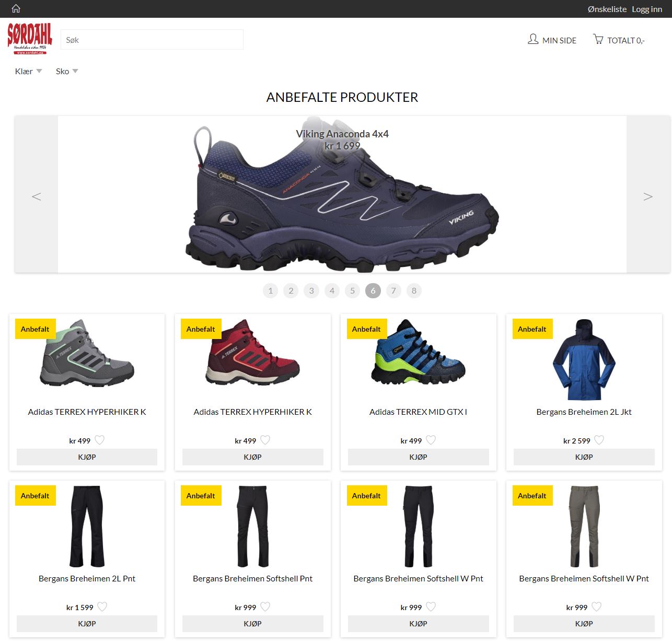Click the Viking Anaconda 4x4 title

tap(342, 134)
